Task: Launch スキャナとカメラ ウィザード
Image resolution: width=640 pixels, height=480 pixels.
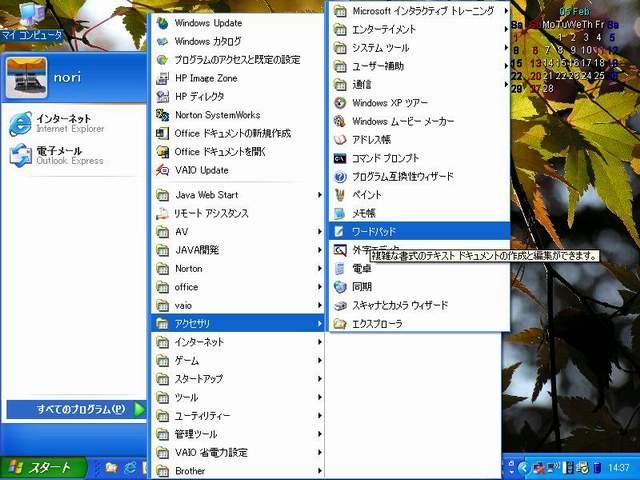Action: (420, 305)
